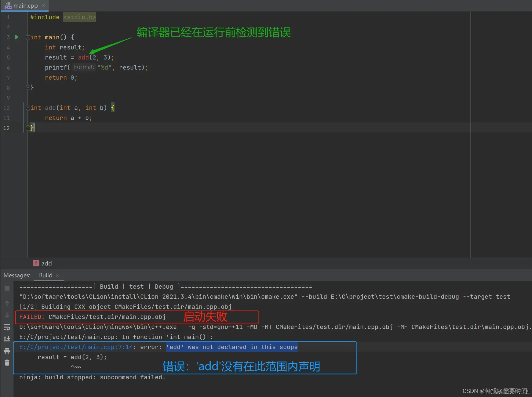532x397 pixels.
Task: Click the main function name on line 3
Action: (x=52, y=37)
